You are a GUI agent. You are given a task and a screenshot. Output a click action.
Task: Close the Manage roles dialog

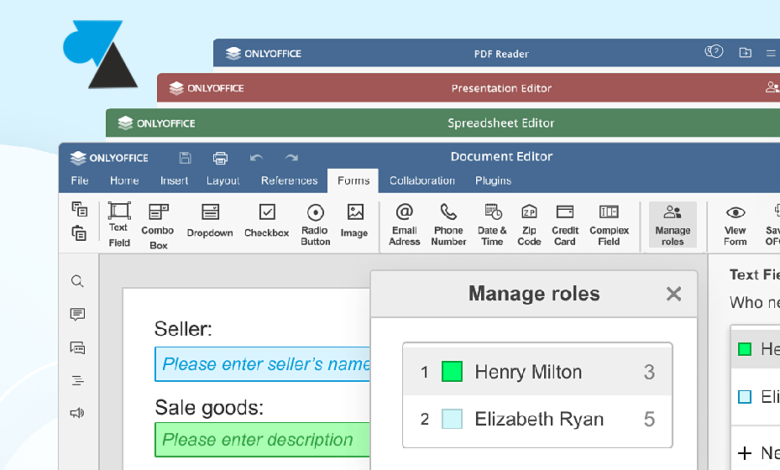click(674, 294)
